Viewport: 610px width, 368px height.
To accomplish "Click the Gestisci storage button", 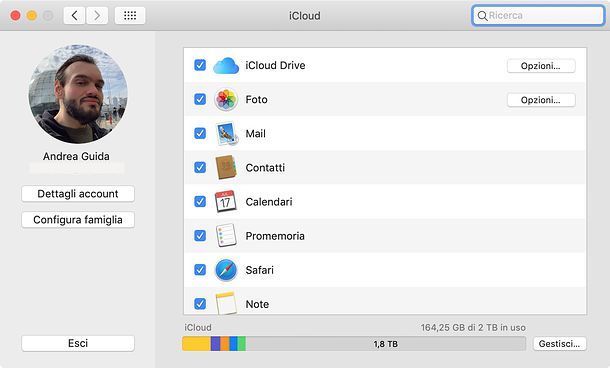I will (559, 344).
